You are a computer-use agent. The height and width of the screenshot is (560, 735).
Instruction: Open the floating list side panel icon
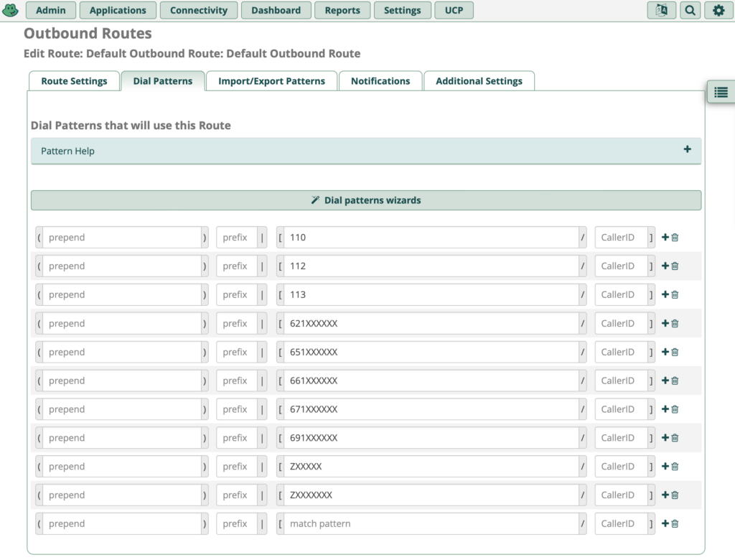[721, 92]
